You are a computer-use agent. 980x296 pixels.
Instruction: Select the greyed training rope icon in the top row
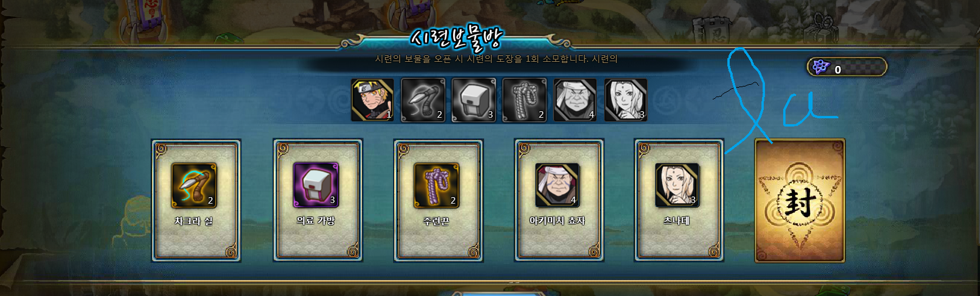coord(524,100)
